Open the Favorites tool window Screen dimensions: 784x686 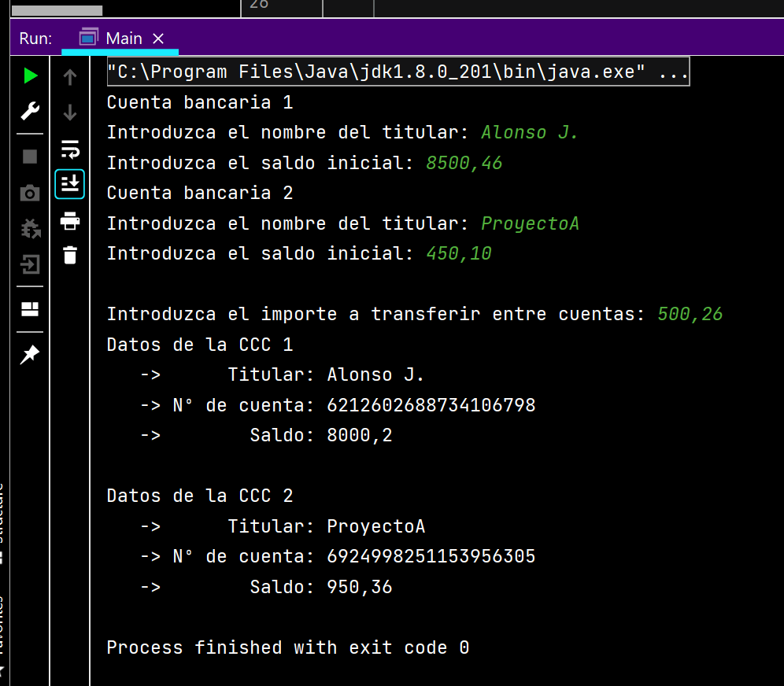[6, 621]
